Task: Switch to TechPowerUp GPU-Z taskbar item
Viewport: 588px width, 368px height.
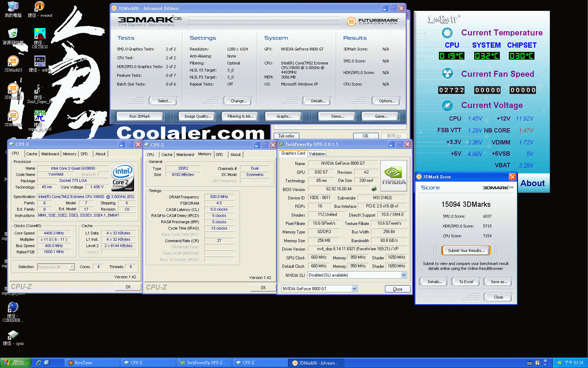Action: coord(204,363)
